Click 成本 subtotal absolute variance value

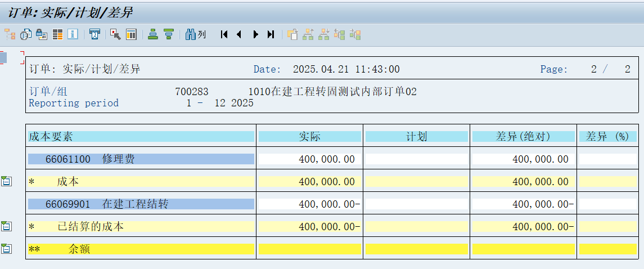[524, 182]
